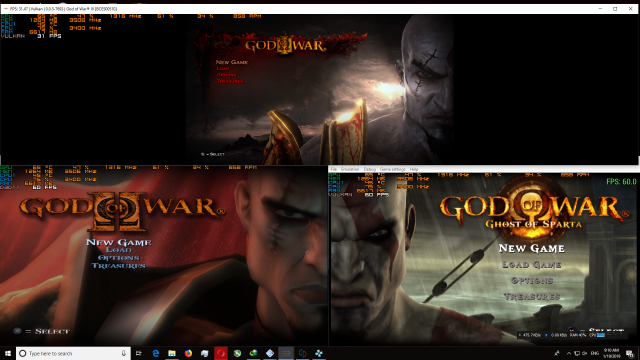Choose Load in God of War II window

point(119,250)
